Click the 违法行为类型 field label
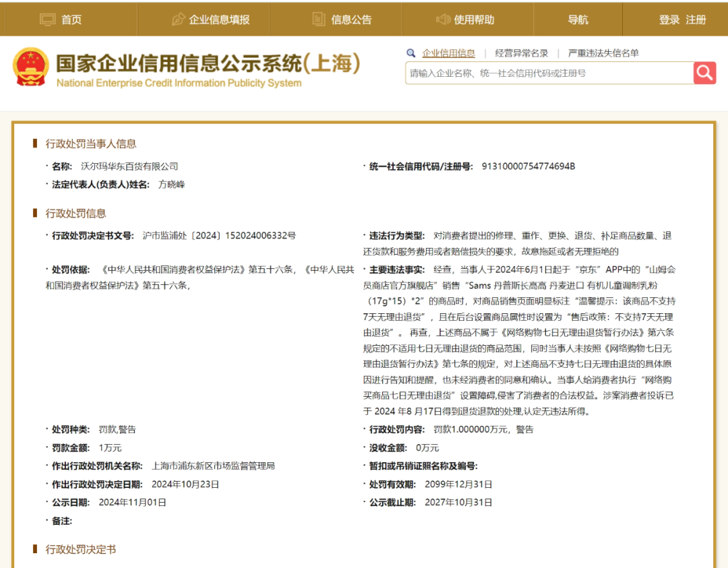 (x=397, y=235)
